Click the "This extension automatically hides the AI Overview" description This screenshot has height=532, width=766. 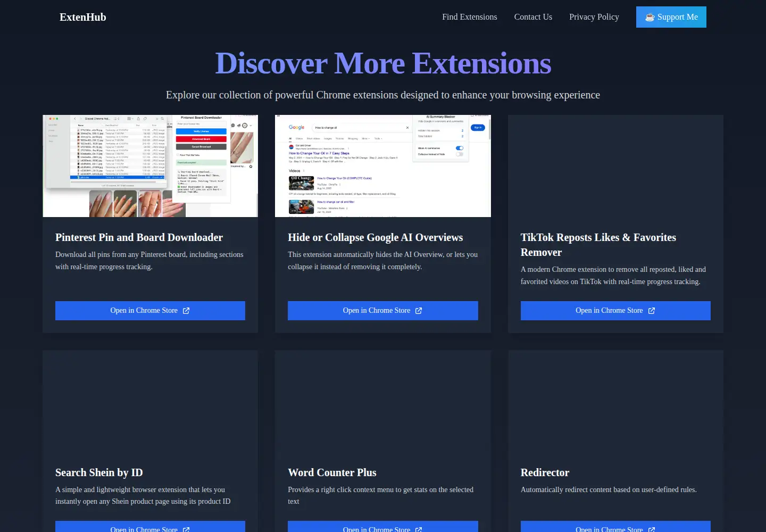pos(383,261)
